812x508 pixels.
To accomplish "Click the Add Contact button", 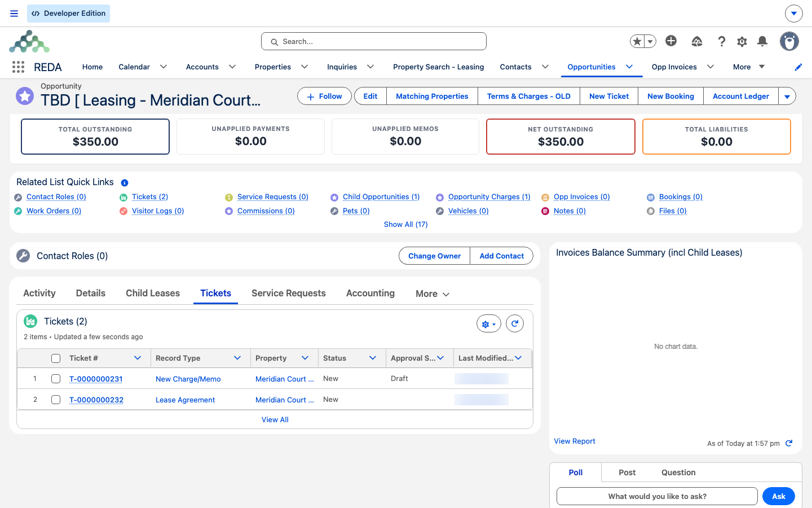I will (x=502, y=256).
